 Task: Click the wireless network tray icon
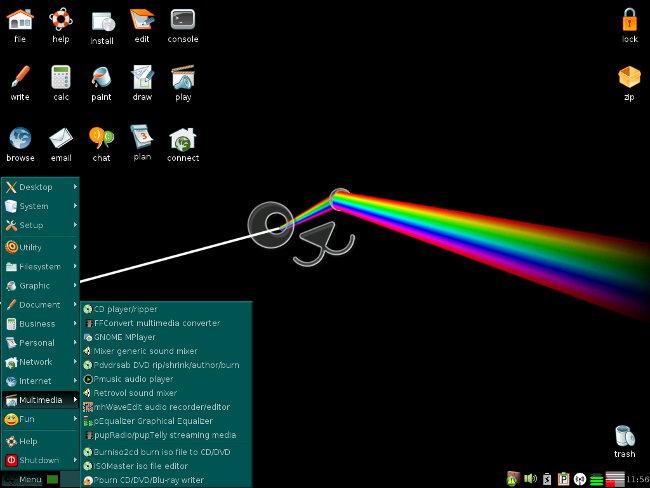click(x=580, y=479)
